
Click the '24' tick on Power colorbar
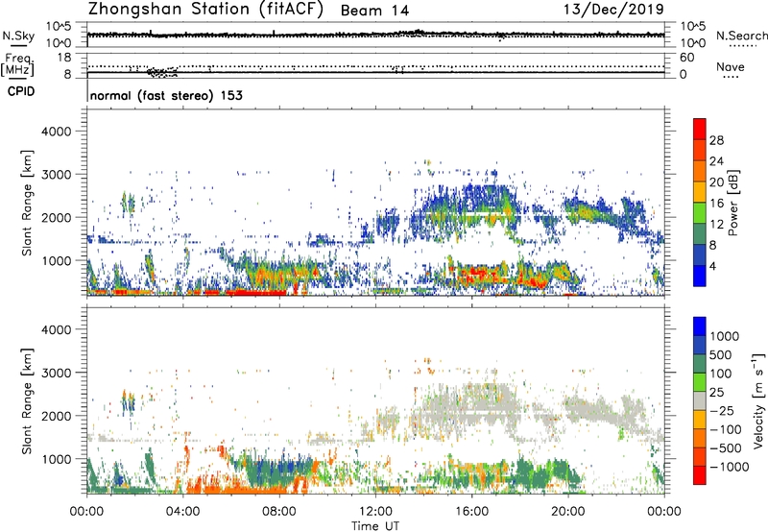[x=716, y=161]
